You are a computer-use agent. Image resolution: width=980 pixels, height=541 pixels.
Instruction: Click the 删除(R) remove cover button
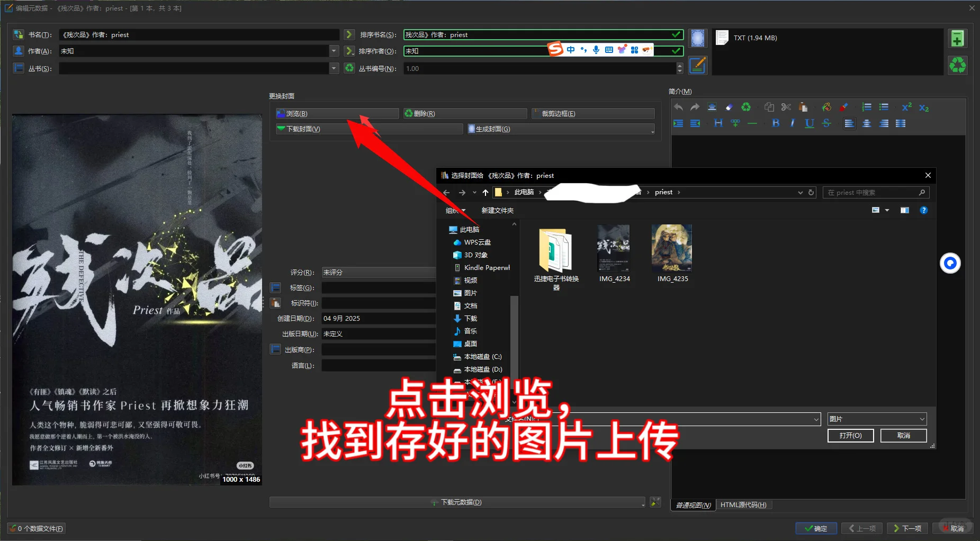465,113
